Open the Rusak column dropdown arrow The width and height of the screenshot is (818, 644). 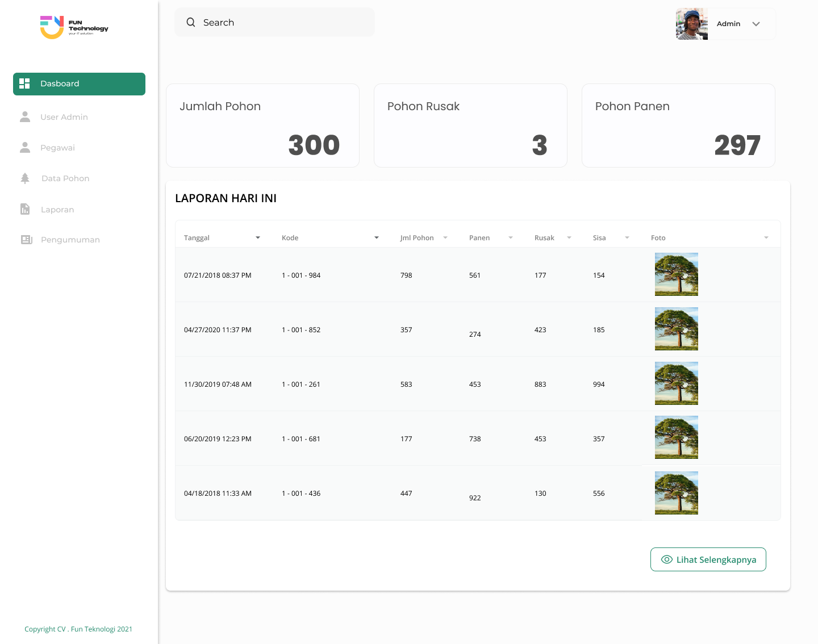pyautogui.click(x=569, y=238)
